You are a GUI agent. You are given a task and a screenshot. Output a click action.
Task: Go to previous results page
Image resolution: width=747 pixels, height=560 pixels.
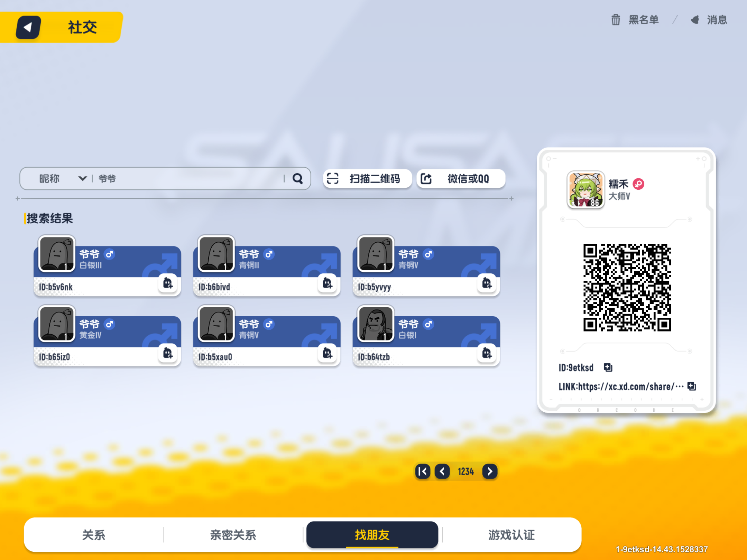coord(442,471)
